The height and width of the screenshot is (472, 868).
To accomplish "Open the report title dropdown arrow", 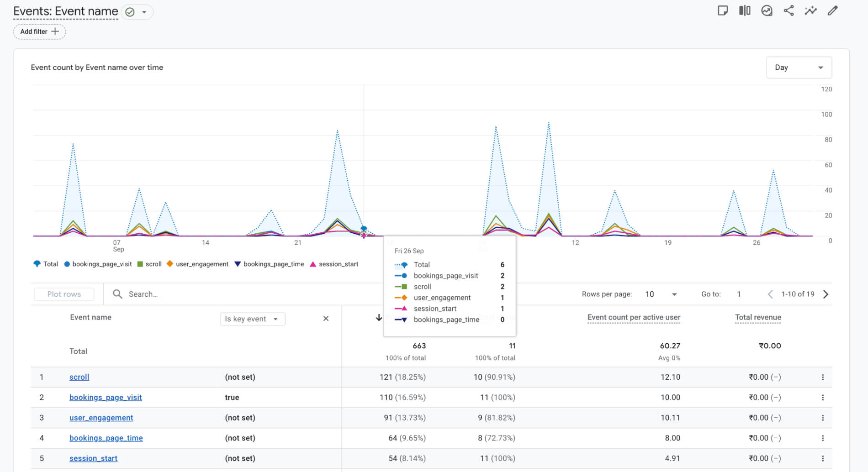I will point(145,12).
